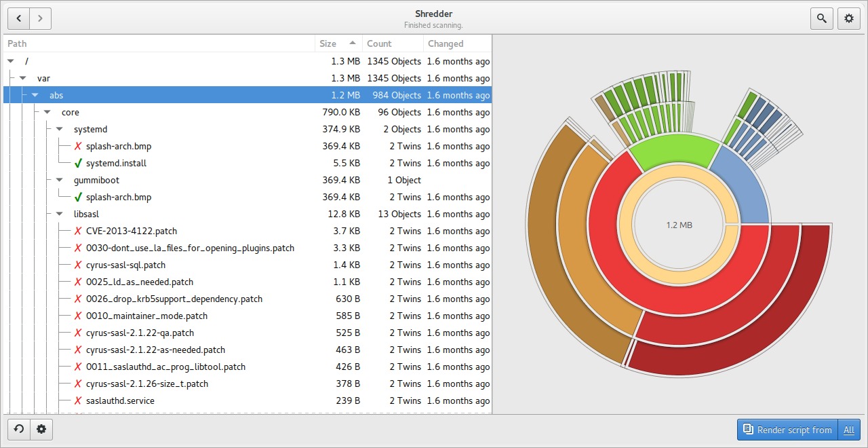Collapse the systemd folder node

click(x=60, y=130)
